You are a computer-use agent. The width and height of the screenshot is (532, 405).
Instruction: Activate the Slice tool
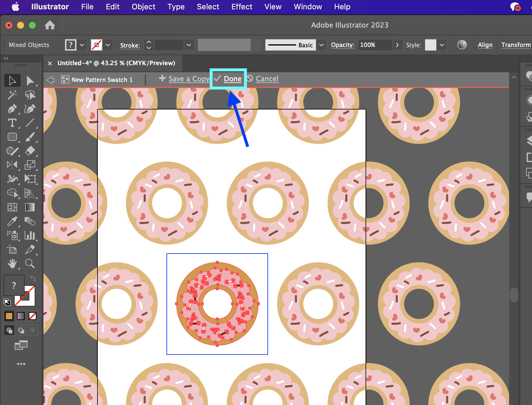point(30,249)
